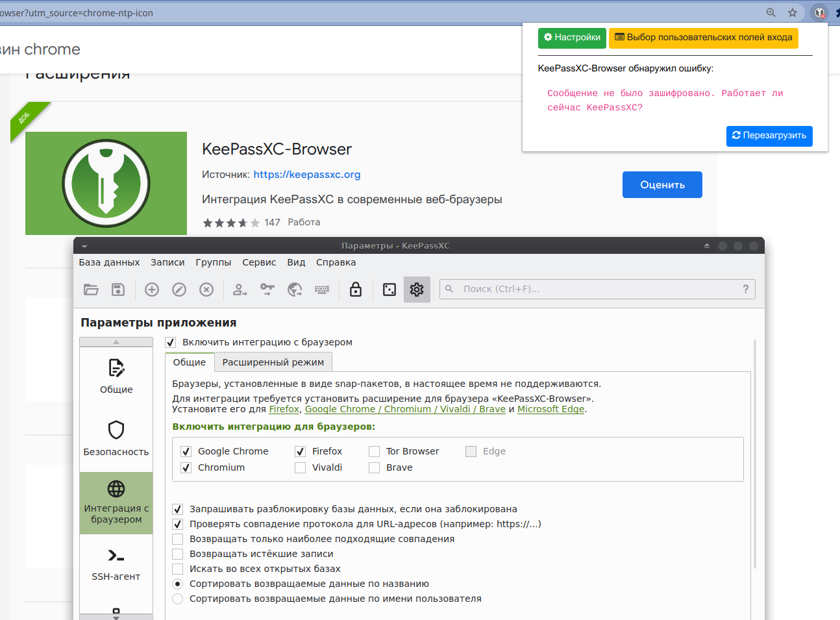Open the Справка menu
Image resolution: width=840 pixels, height=620 pixels.
pos(336,262)
